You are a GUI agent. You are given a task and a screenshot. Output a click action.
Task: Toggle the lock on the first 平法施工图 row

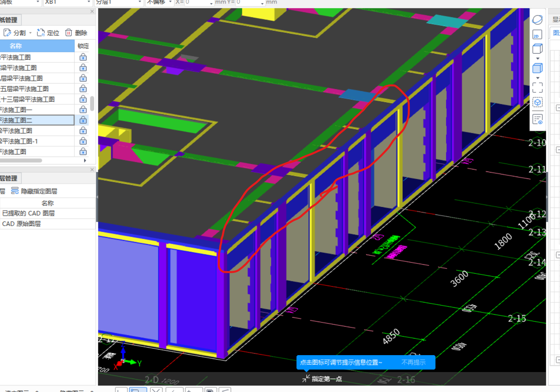point(83,57)
